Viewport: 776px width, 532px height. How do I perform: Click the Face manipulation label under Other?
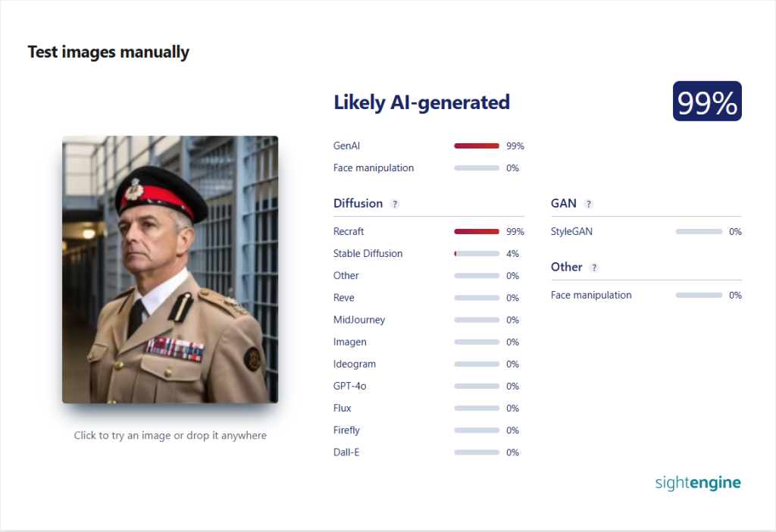(x=591, y=296)
